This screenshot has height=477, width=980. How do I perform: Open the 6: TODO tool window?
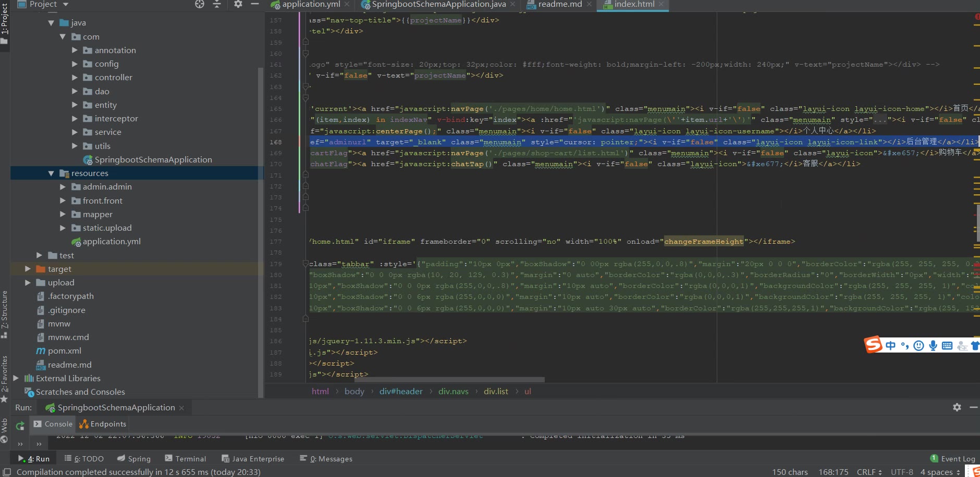[x=84, y=459]
